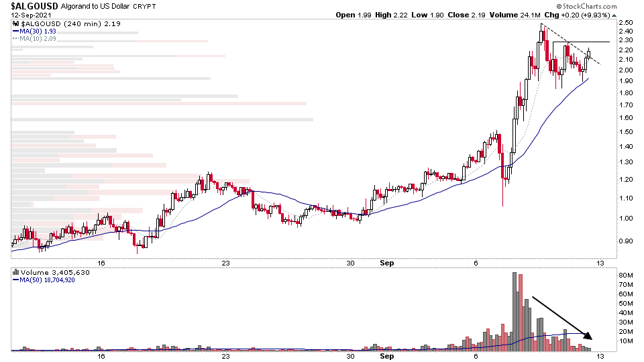Viewport: 644px width, 362px height.
Task: Click the 70M volume axis label
Action: pos(625,285)
